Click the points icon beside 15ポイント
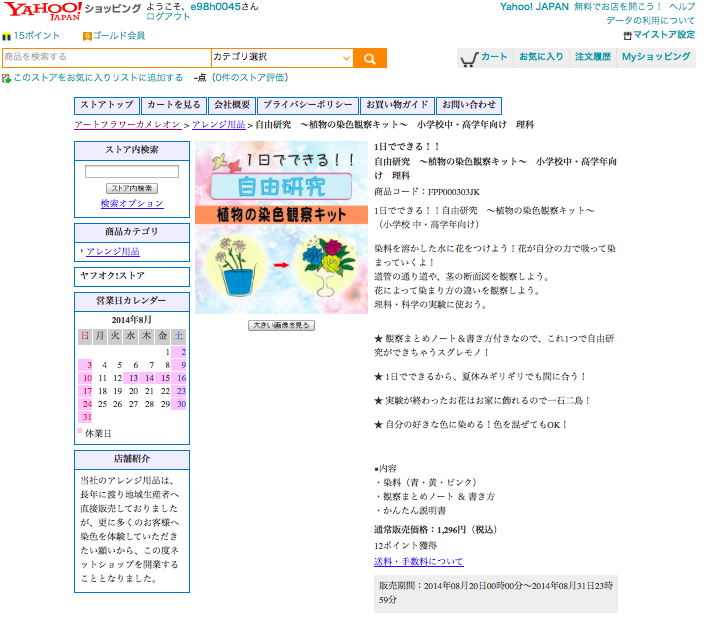 click(6, 37)
